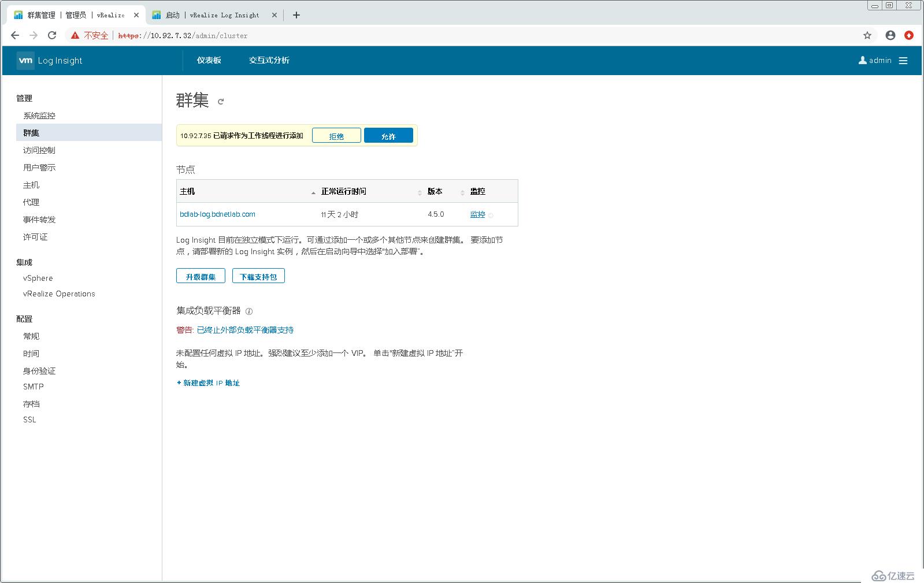Image resolution: width=924 pixels, height=583 pixels.
Task: Click the 升级群集 button
Action: coord(201,276)
